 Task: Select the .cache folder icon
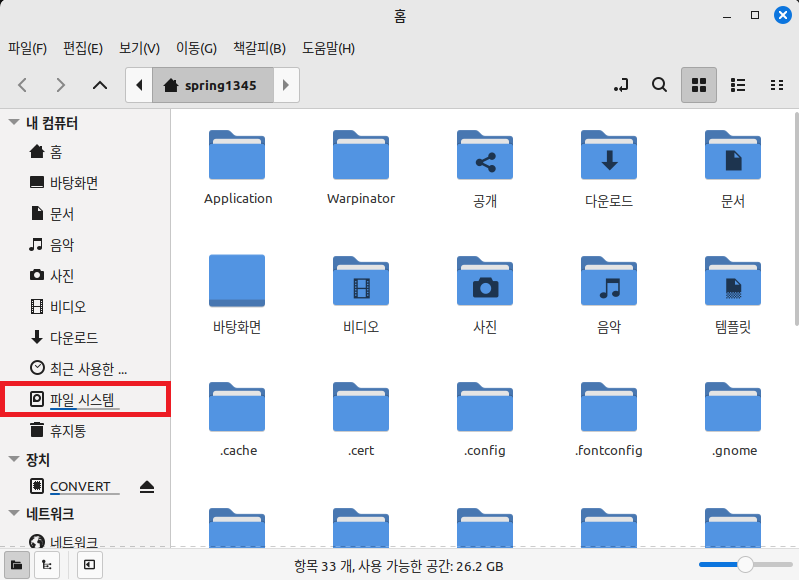pos(237,407)
